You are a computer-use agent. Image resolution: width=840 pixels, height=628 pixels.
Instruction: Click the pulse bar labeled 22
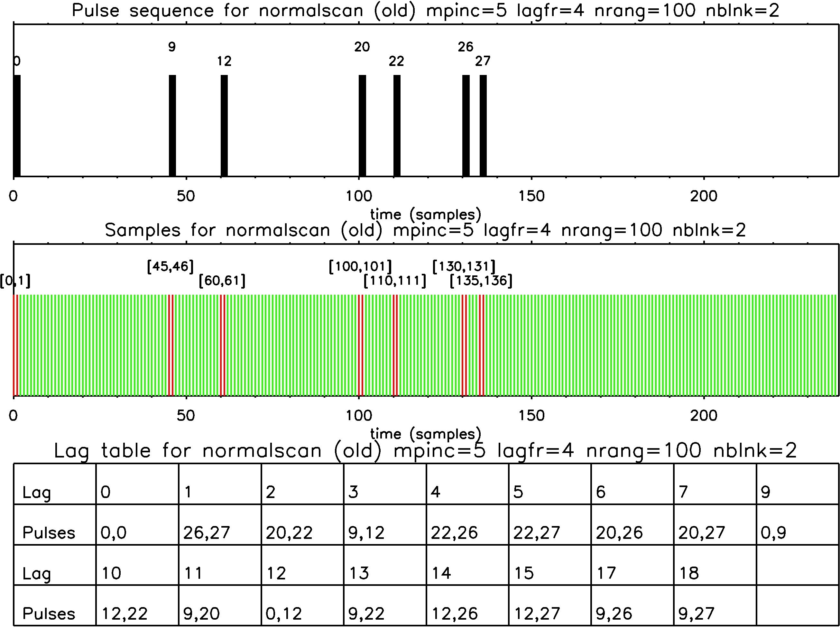pos(397,126)
